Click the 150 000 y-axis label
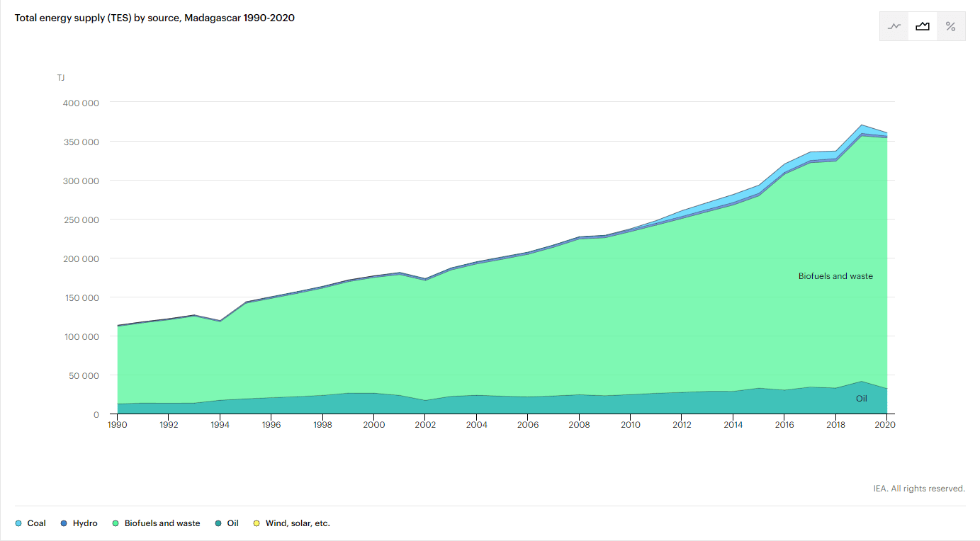980x541 pixels. (x=81, y=297)
